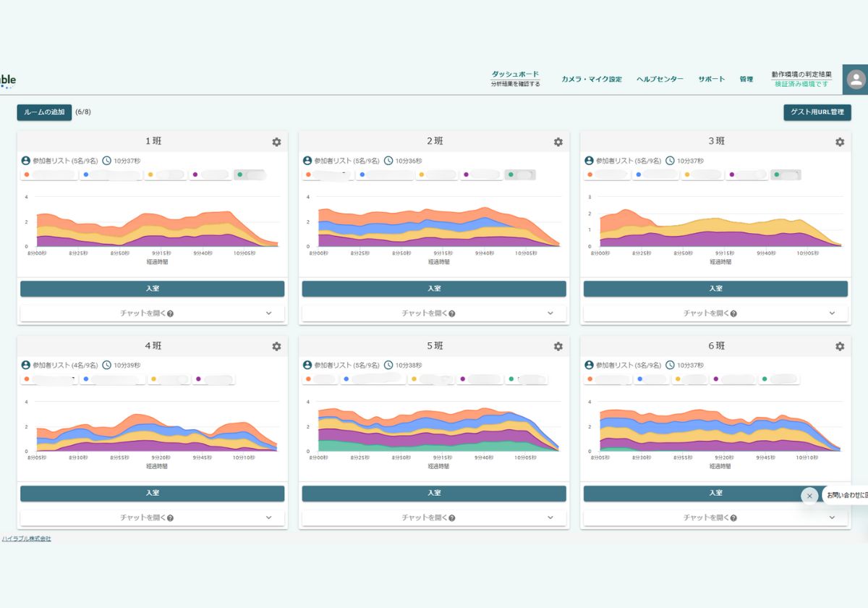Image resolution: width=868 pixels, height=608 pixels.
Task: Open settings gear for 1班 room
Action: pyautogui.click(x=276, y=143)
